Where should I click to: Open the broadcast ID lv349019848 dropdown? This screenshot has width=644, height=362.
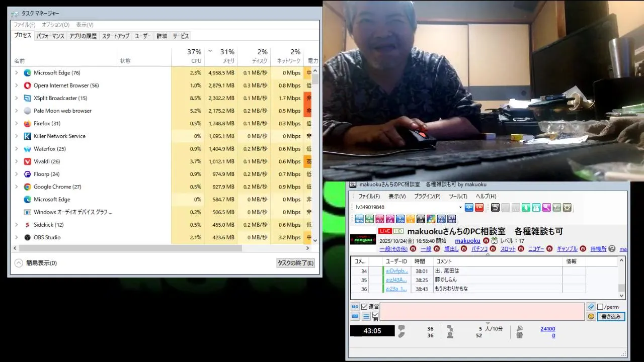460,207
